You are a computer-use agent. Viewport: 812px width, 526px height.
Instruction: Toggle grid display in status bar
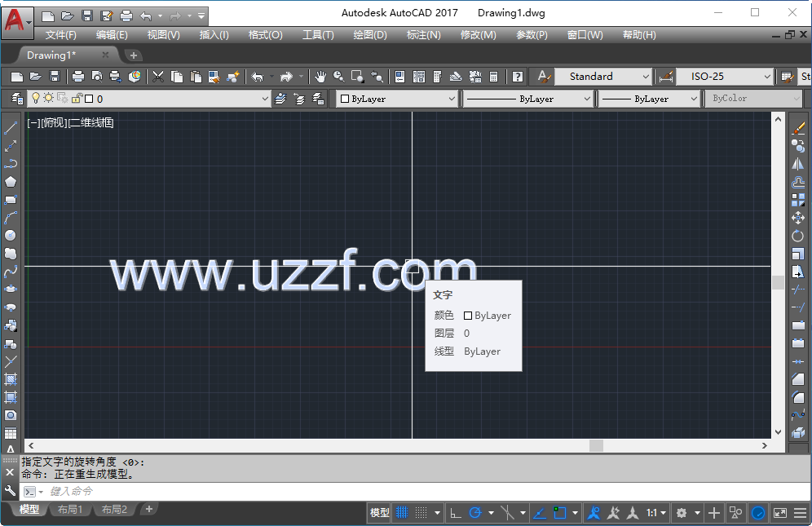point(402,512)
